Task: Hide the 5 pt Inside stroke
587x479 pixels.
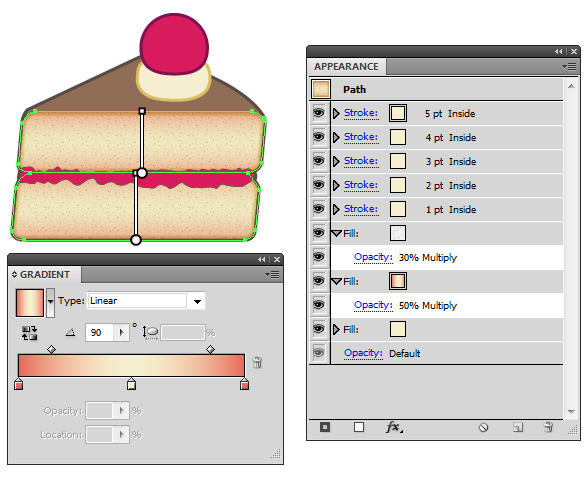Action: pyautogui.click(x=319, y=113)
